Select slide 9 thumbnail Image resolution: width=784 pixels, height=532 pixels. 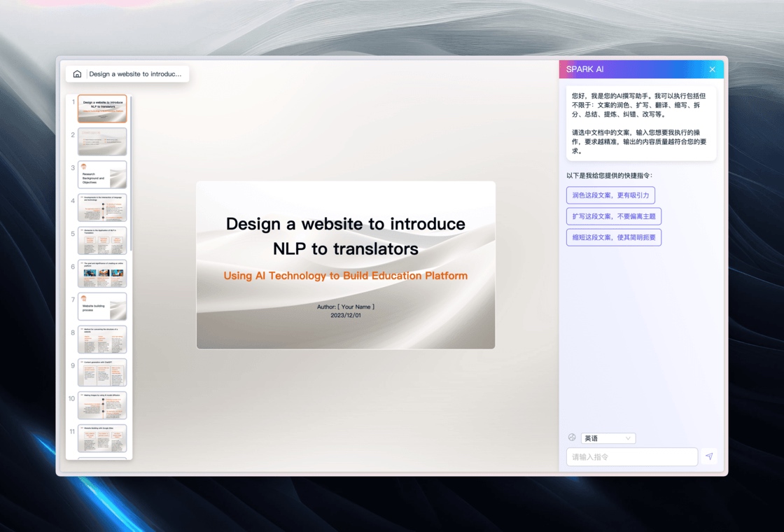click(102, 372)
